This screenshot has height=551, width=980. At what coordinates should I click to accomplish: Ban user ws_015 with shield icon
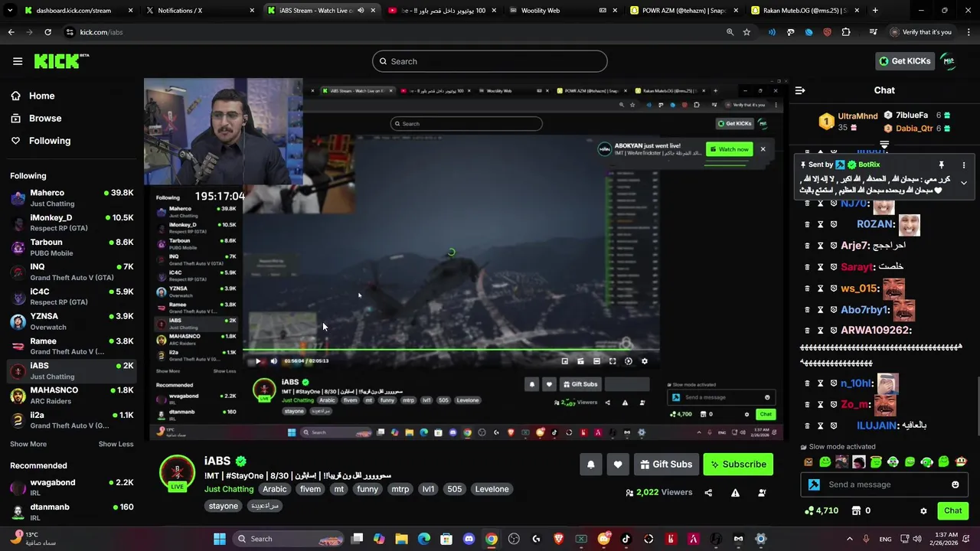point(834,289)
